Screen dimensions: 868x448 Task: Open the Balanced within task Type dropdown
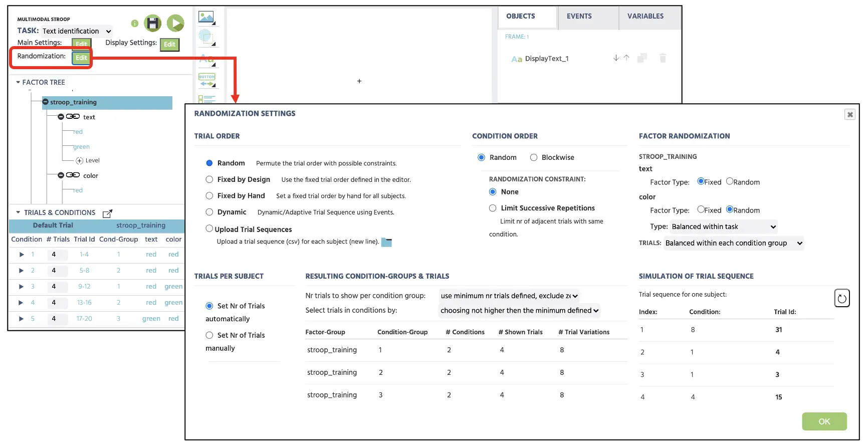pyautogui.click(x=724, y=227)
